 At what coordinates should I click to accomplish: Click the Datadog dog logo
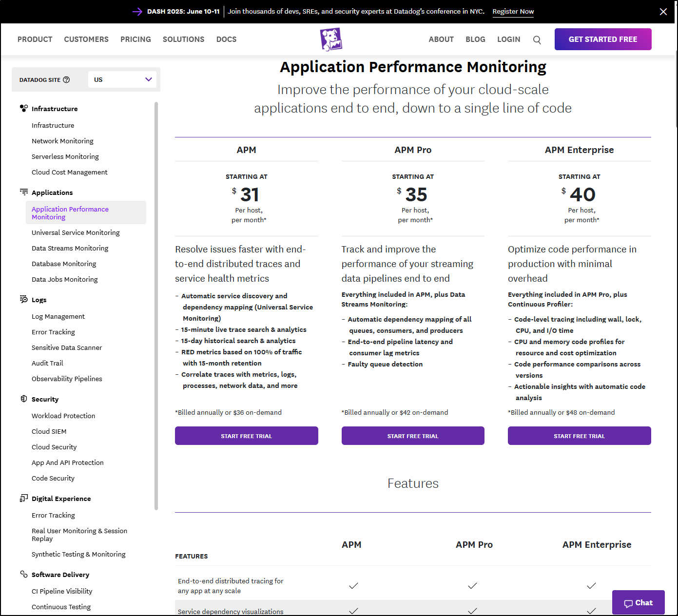click(331, 39)
